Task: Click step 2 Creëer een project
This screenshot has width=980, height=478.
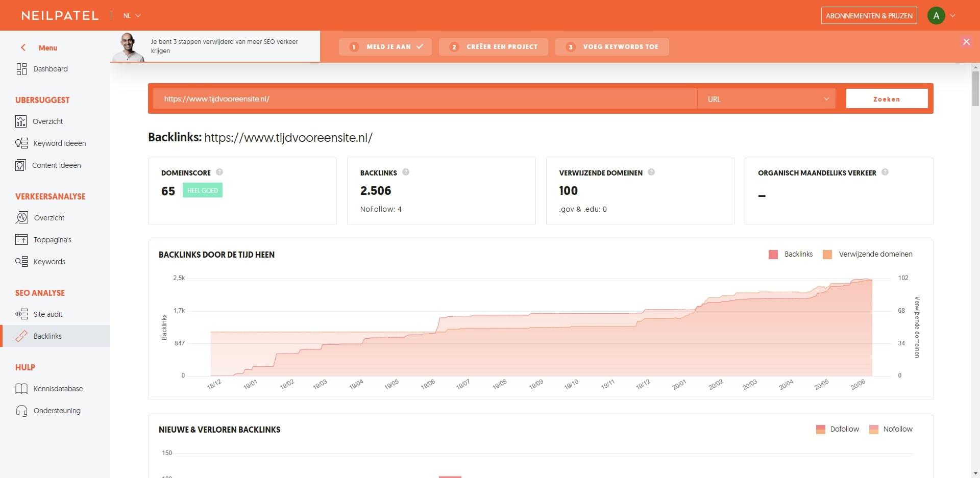Action: coord(494,47)
